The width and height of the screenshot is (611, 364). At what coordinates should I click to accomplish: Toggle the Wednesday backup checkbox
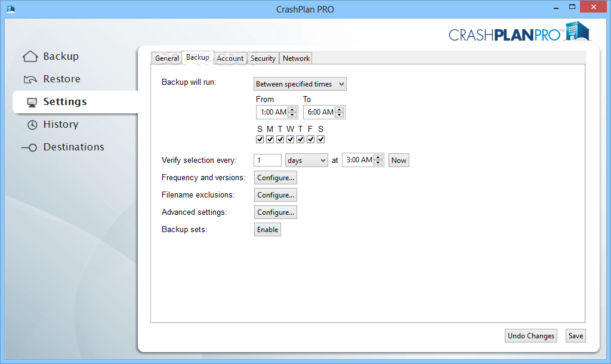(291, 139)
